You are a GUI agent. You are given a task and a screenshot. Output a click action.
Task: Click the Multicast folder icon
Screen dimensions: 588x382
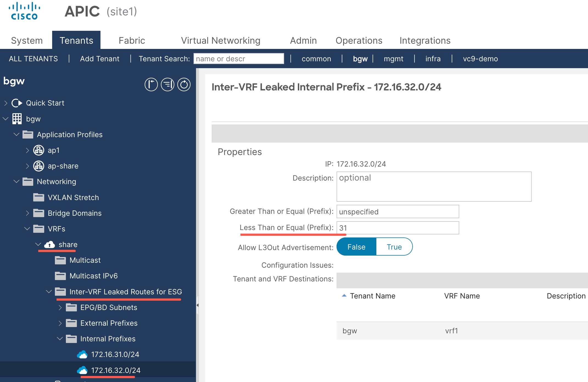coord(60,260)
